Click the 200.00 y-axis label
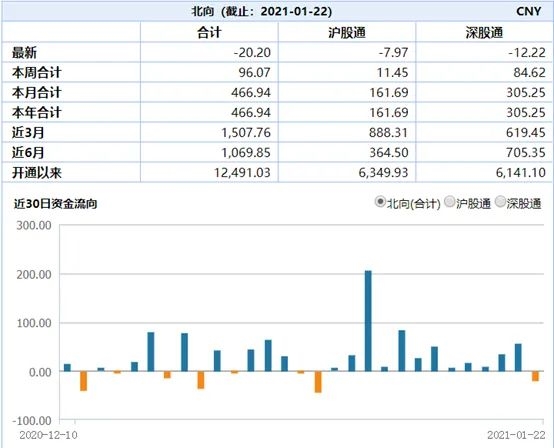The height and width of the screenshot is (448, 554). pyautogui.click(x=34, y=274)
